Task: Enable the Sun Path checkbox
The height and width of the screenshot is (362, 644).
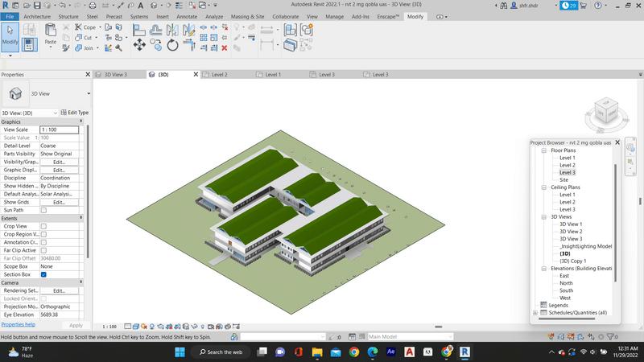Action: tap(43, 210)
